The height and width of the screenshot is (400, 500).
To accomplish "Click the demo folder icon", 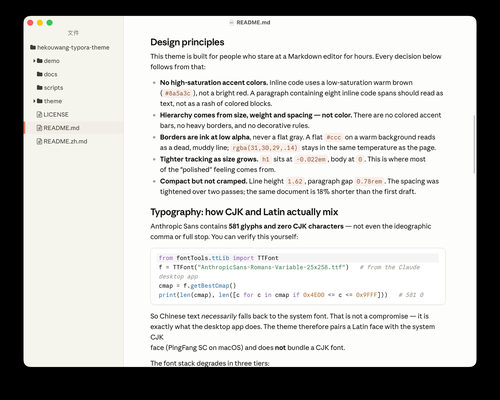I will point(40,61).
